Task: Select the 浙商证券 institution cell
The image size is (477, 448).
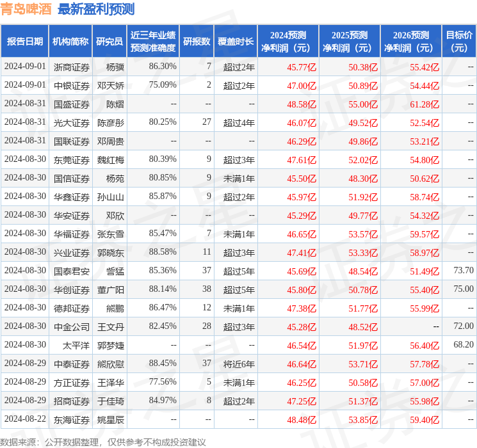Action: [x=72, y=67]
